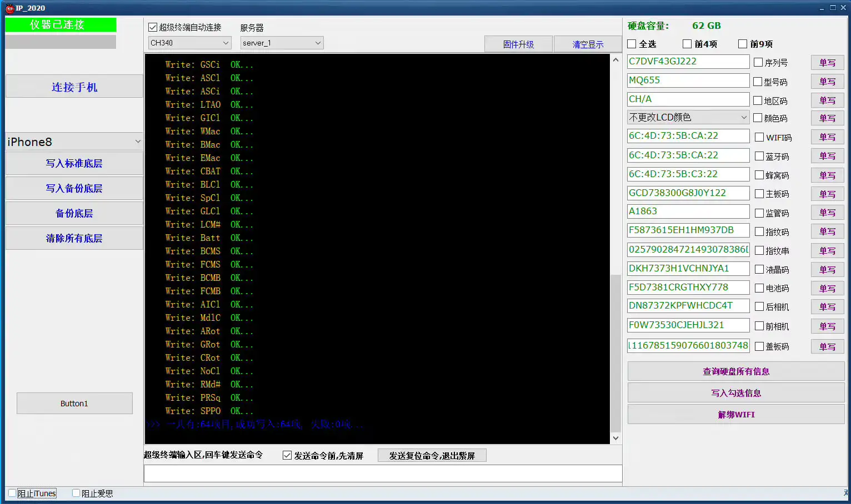851x504 pixels.
Task: Click the IP_2020 app icon in title bar
Action: coord(9,8)
